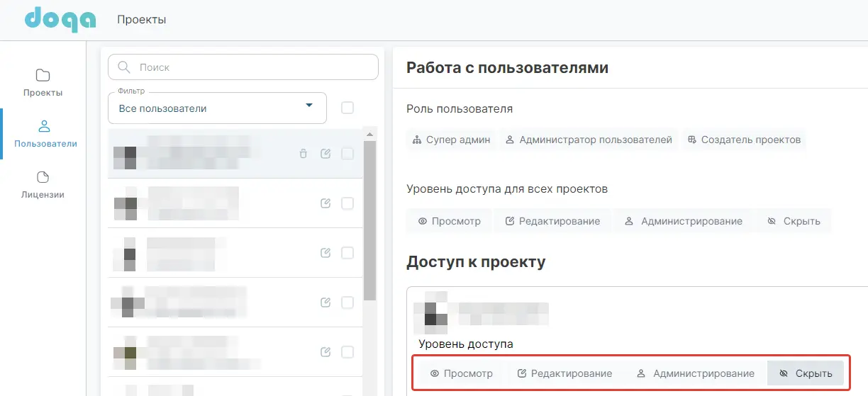Screen dimensions: 868x396
Task: Choose Просмотр under Доступ к проекту
Action: 462,373
